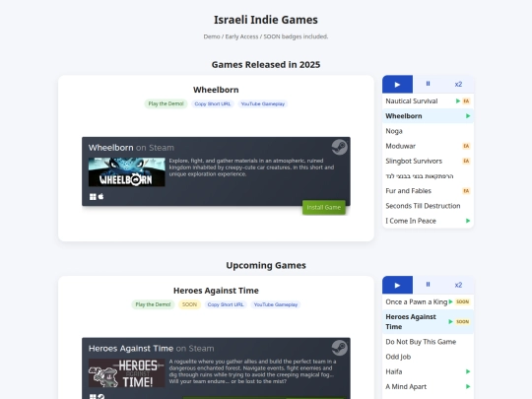Image resolution: width=532 pixels, height=399 pixels.
Task: Click the EA badge on Fur and Fables
Action: [x=466, y=191]
